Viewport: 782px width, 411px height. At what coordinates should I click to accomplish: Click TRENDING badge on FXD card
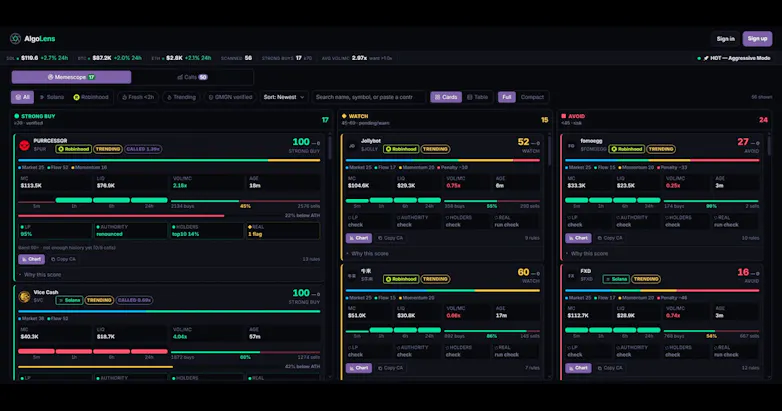pyautogui.click(x=646, y=279)
